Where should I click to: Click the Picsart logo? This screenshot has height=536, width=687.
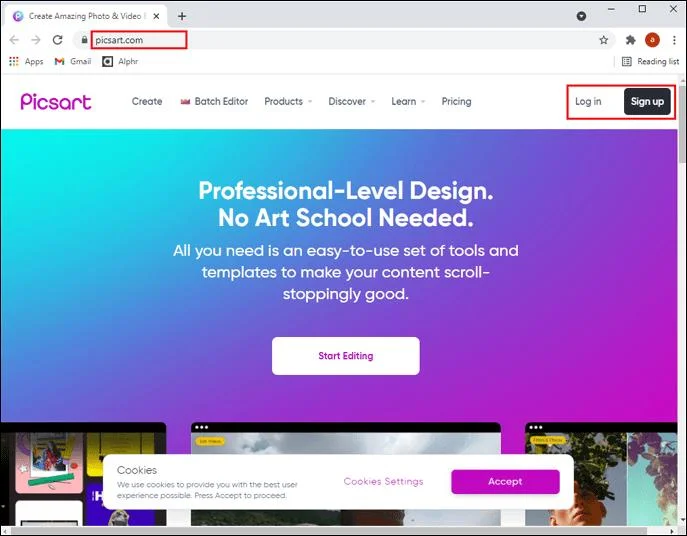56,102
